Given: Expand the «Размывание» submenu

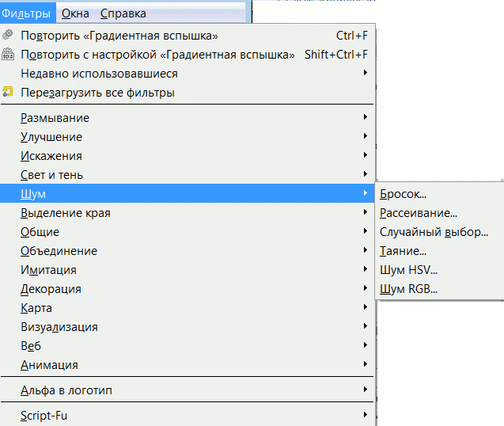Looking at the screenshot, I should [55, 118].
